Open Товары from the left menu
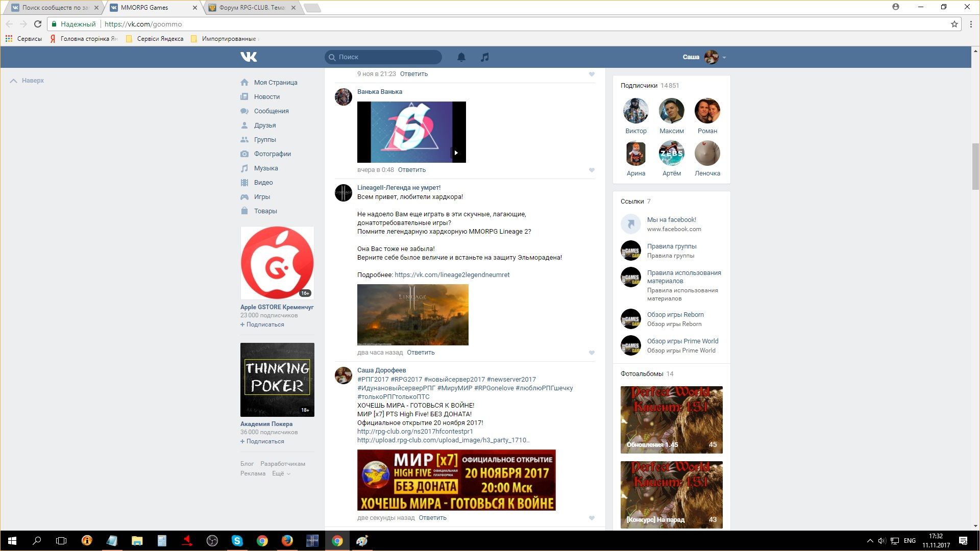980x551 pixels. (265, 211)
